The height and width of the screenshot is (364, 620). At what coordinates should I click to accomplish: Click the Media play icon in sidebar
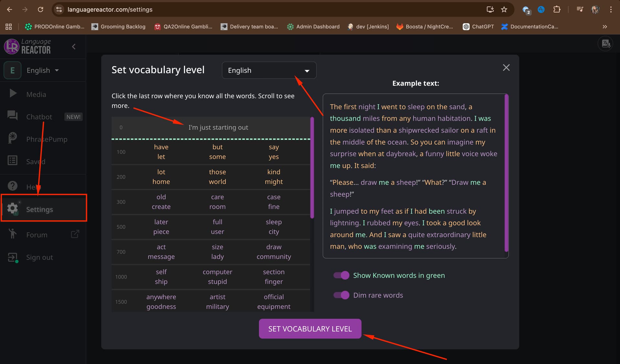(13, 94)
